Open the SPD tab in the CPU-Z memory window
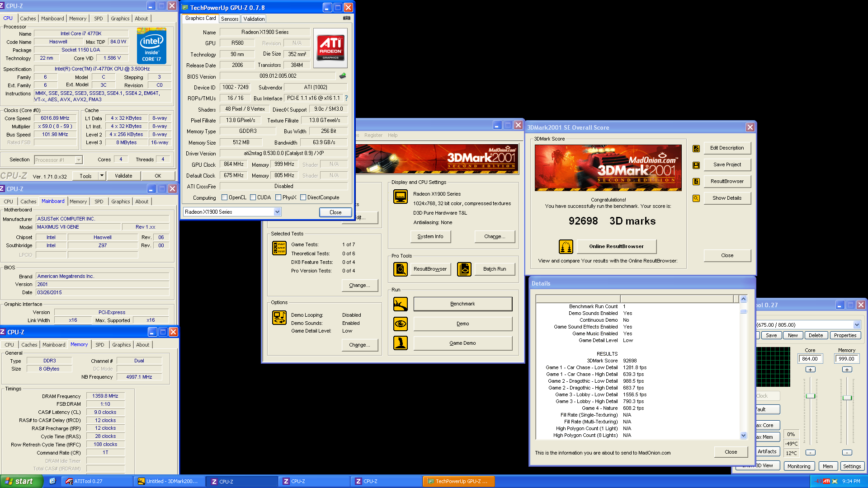868x488 pixels. [100, 345]
